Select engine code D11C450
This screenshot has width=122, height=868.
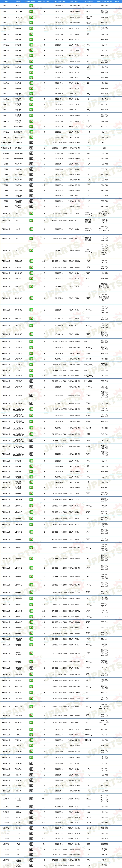point(104,839)
